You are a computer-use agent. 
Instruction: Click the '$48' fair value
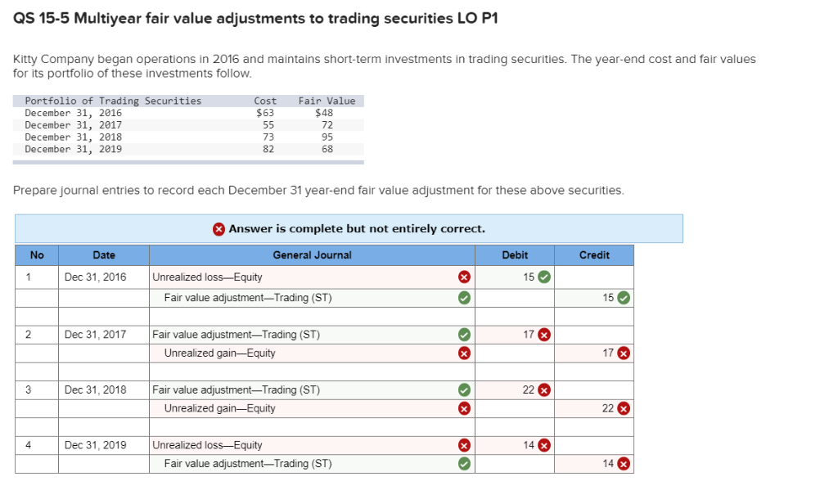324,113
